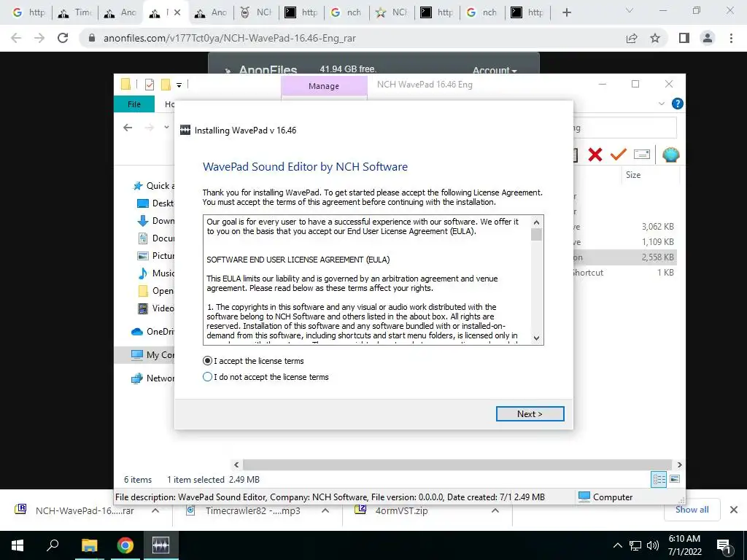747x560 pixels.
Task: Click Explorer horizontal scrollbar left arrow
Action: pos(236,464)
